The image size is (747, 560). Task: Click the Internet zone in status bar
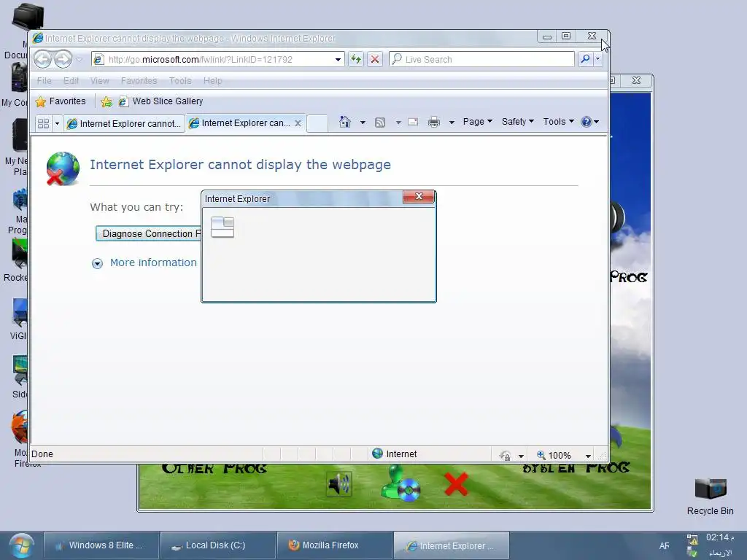tap(395, 454)
